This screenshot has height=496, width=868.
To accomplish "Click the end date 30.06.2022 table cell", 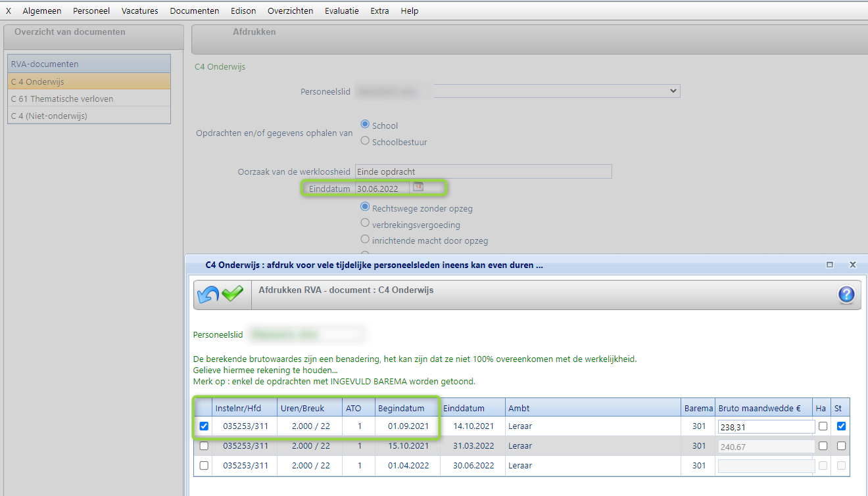I will [x=473, y=465].
